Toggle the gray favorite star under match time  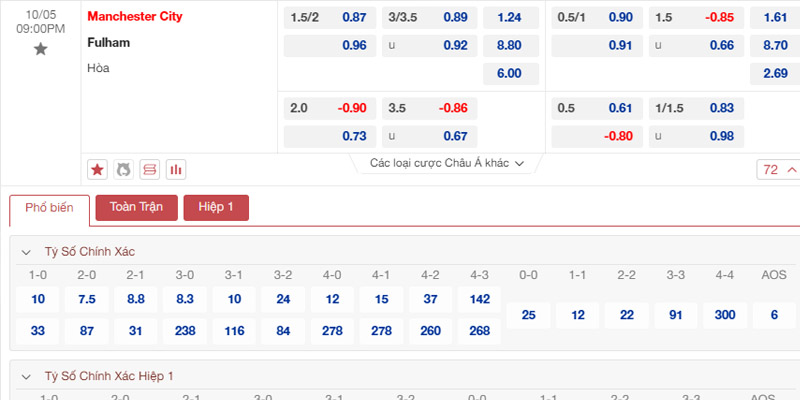(x=40, y=49)
